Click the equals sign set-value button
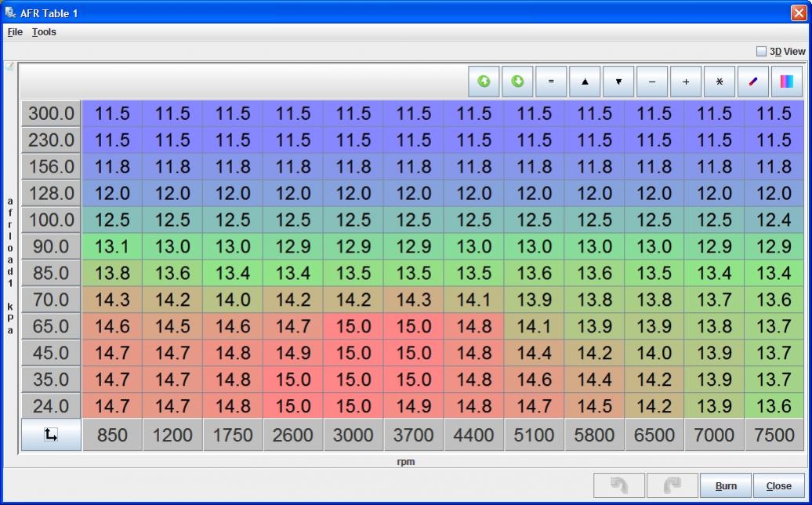The height and width of the screenshot is (505, 812). click(x=551, y=82)
